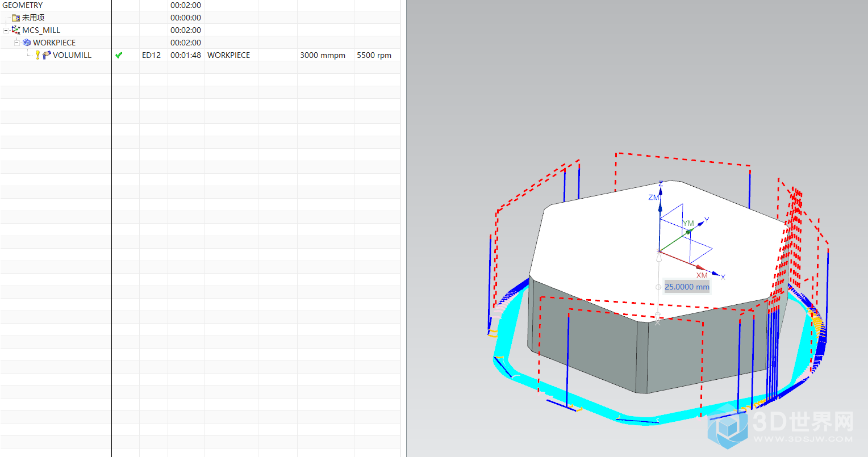Screen dimensions: 868x457
Task: Click the WORKPIECE blue cube icon
Action: [27, 43]
